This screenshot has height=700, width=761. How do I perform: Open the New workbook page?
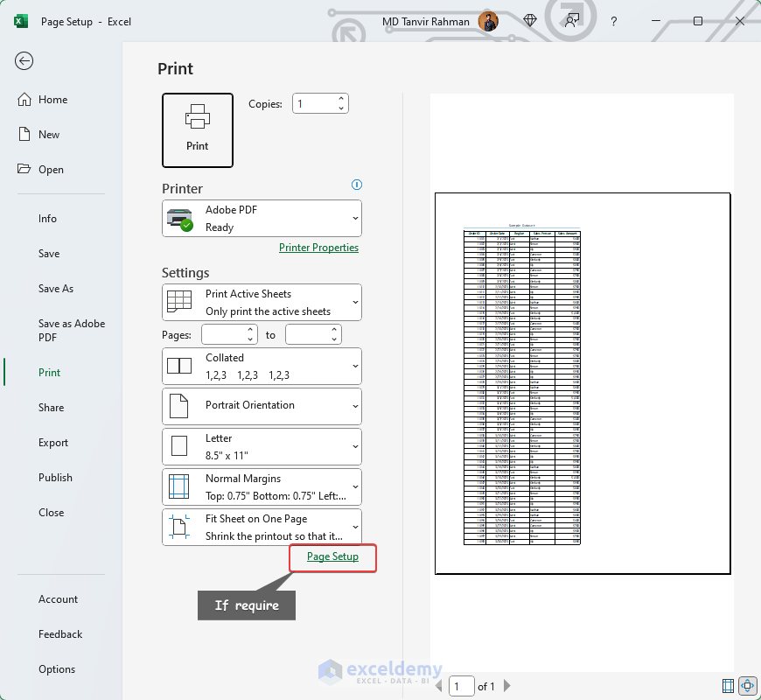[x=49, y=135]
